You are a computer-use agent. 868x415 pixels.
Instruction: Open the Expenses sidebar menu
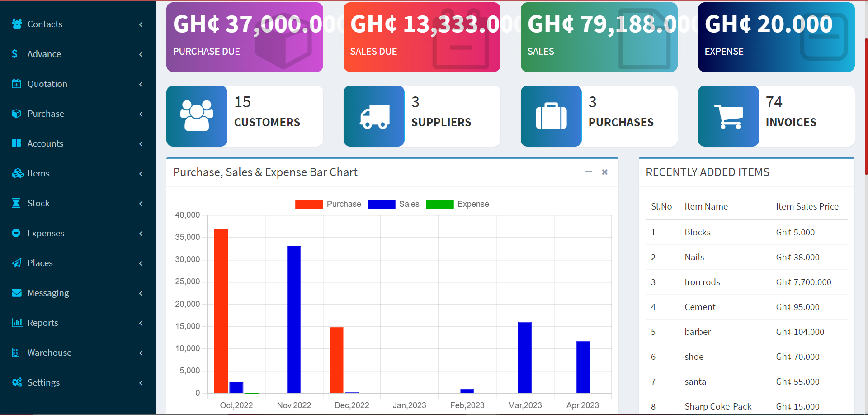point(46,233)
